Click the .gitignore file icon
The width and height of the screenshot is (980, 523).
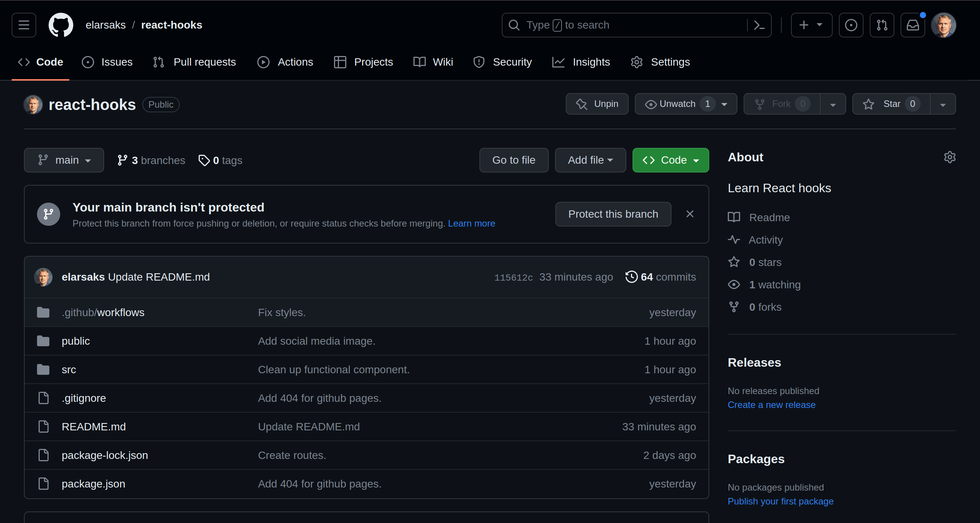[x=44, y=398]
